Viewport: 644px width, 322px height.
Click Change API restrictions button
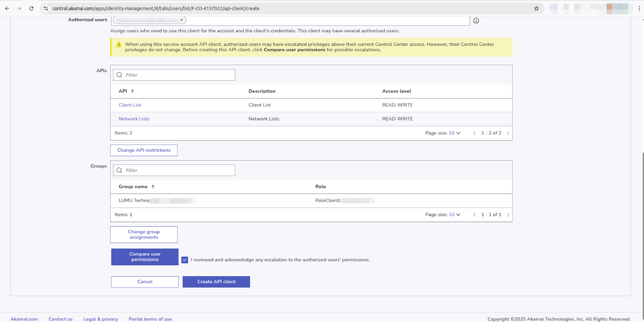coord(144,150)
